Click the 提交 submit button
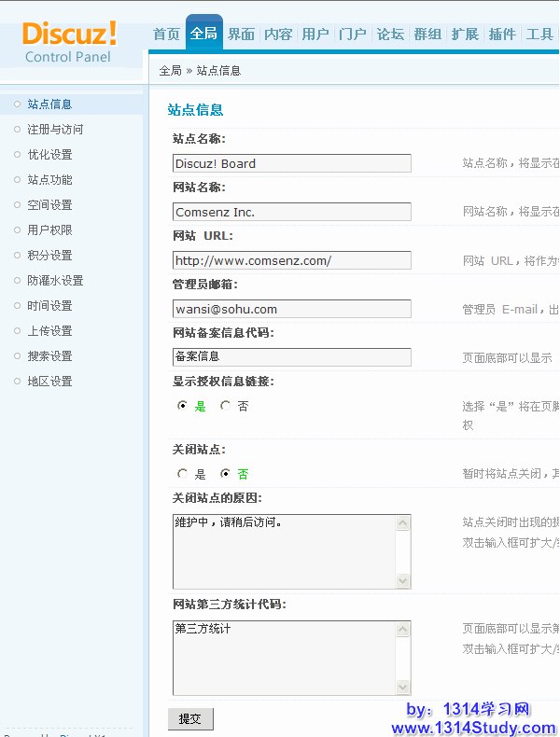560x737 pixels. (x=190, y=718)
